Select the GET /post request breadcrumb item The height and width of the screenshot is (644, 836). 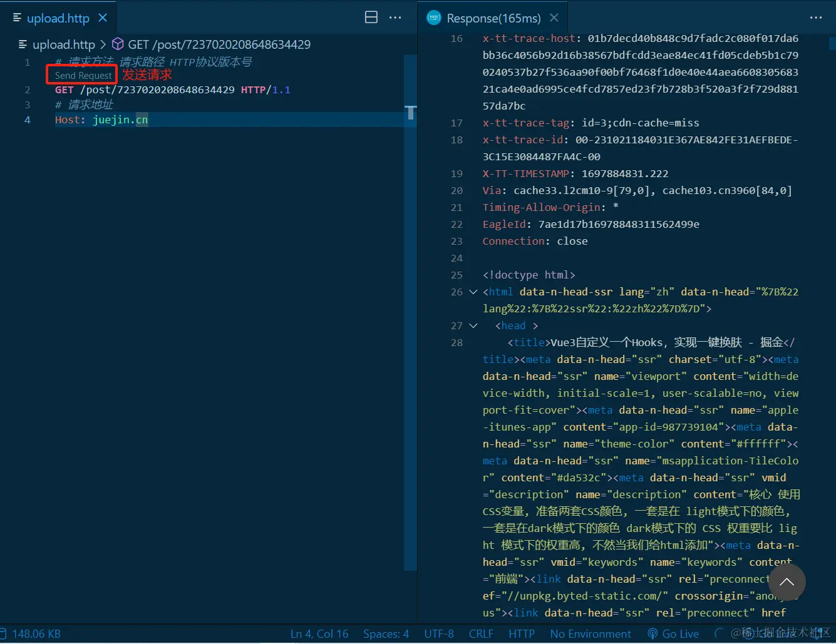point(219,44)
